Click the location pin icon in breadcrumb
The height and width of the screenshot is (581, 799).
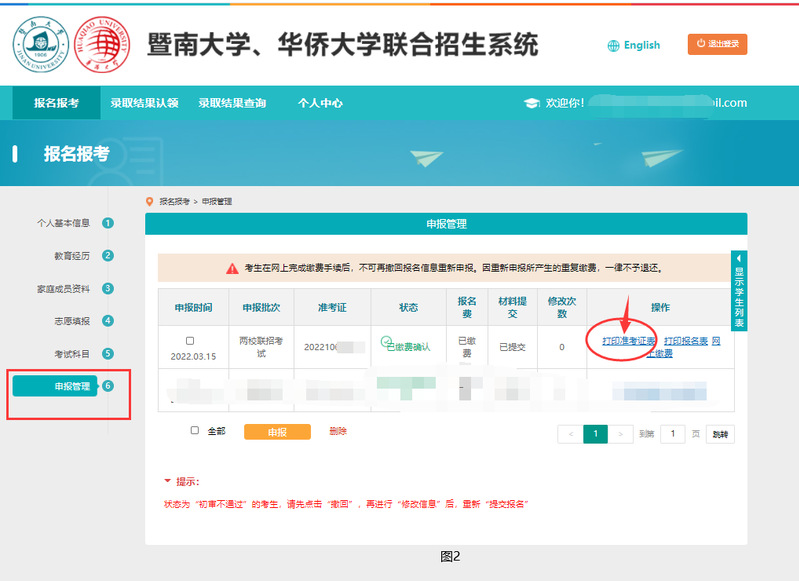pos(149,202)
